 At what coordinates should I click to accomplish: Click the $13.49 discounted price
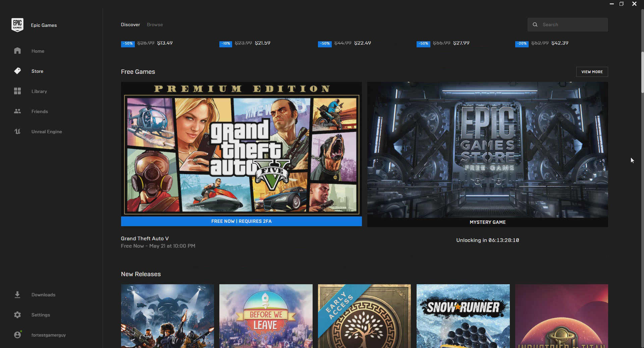[x=165, y=43]
